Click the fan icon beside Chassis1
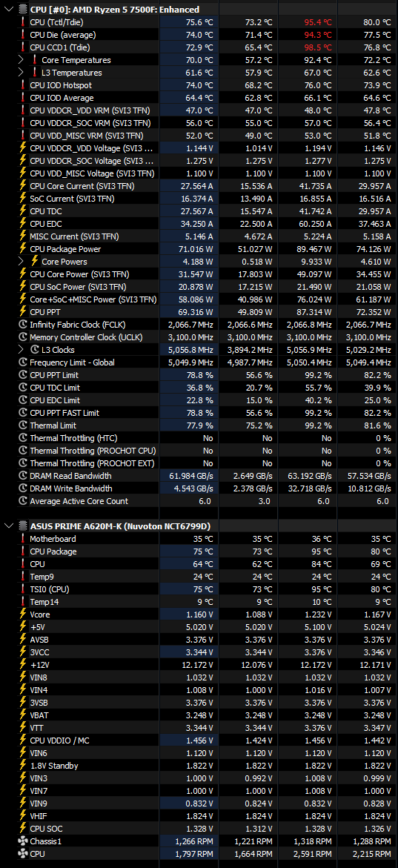398x868 pixels. 23,841
